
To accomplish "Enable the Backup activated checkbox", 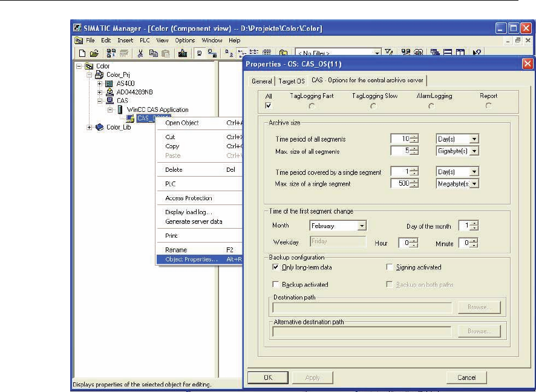I will (275, 284).
